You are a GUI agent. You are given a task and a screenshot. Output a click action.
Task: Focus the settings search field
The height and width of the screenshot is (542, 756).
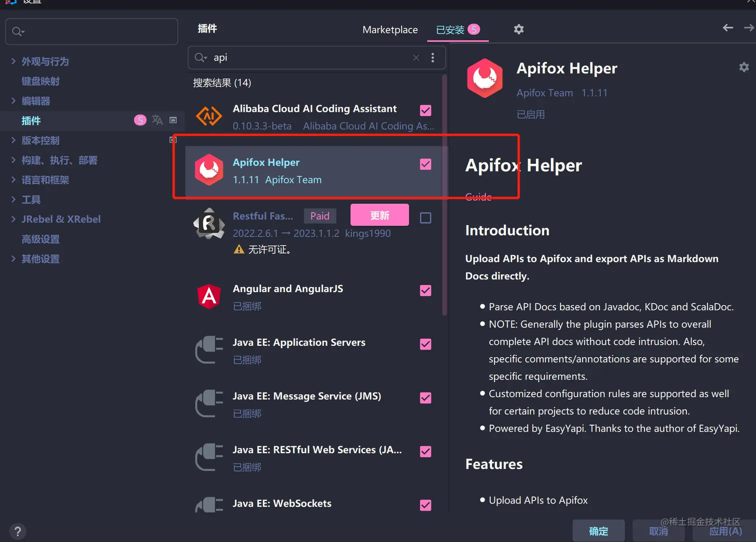[x=91, y=31]
